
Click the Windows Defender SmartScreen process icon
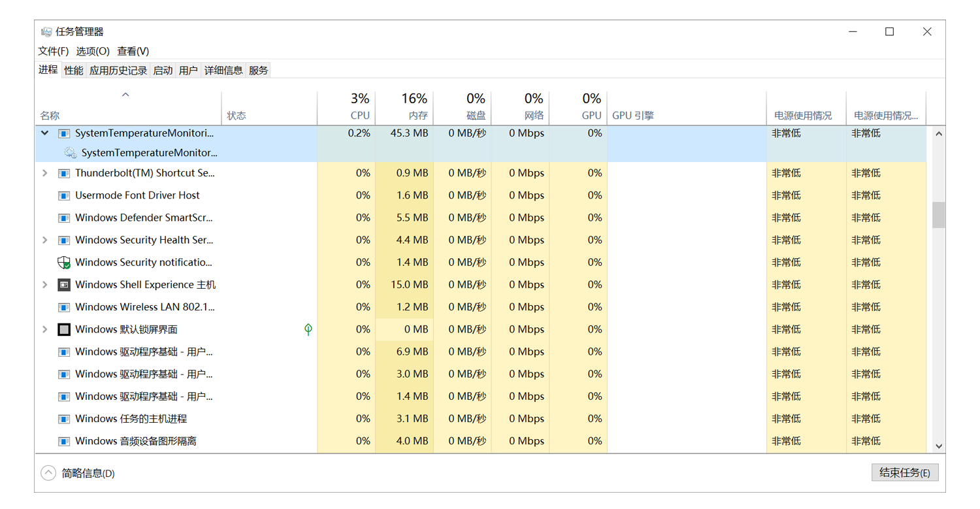pos(64,218)
